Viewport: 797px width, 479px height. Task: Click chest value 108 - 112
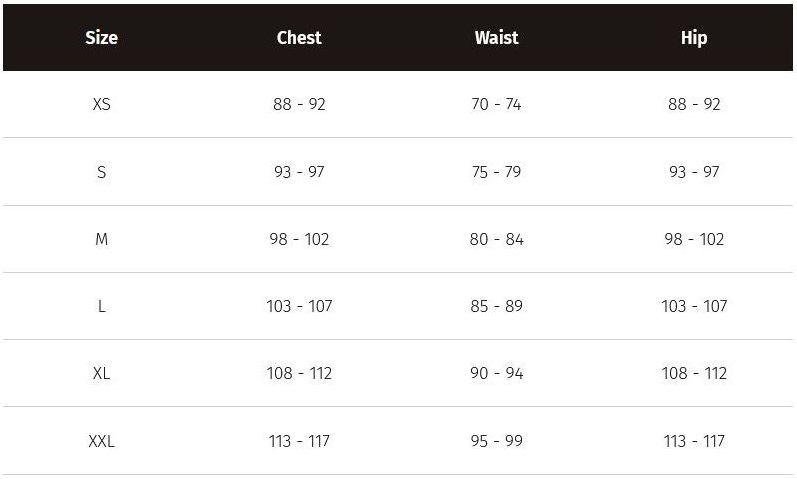point(299,373)
